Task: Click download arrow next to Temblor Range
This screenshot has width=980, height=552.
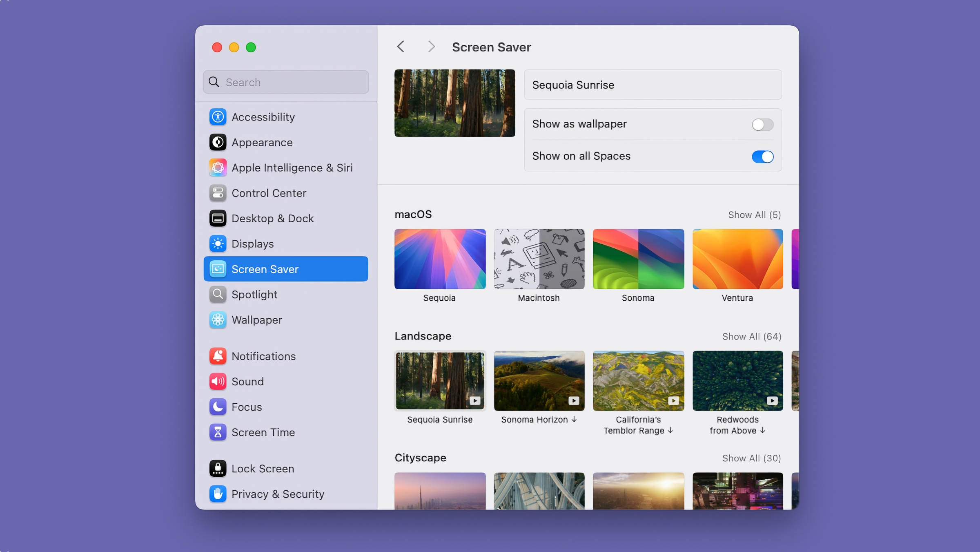Action: tap(670, 430)
